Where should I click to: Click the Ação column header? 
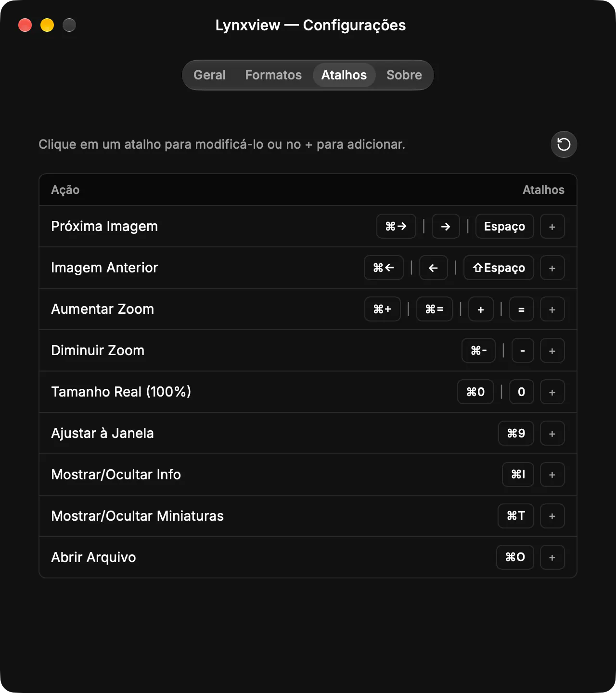[65, 190]
